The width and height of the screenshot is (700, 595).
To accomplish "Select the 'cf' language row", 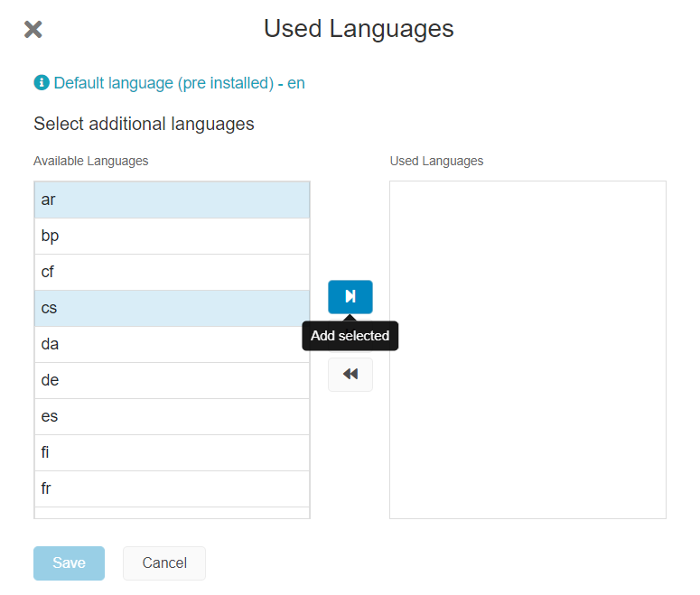I will tap(172, 273).
